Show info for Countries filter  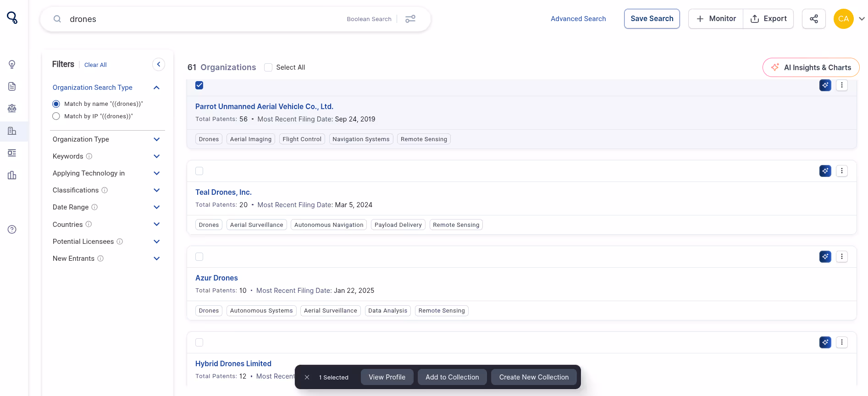tap(89, 224)
